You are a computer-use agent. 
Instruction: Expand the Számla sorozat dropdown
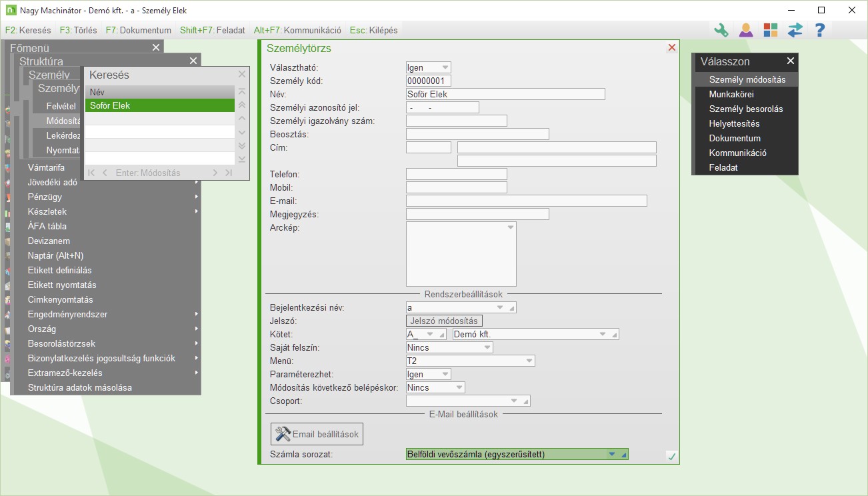click(x=611, y=455)
